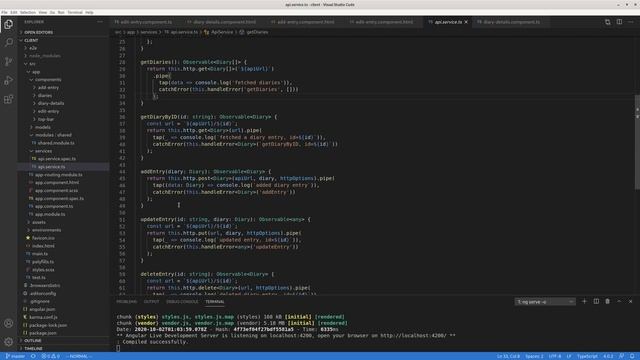Screen dimensions: 640x360
Task: Click the master branch indicator in status bar
Action: click(15, 356)
